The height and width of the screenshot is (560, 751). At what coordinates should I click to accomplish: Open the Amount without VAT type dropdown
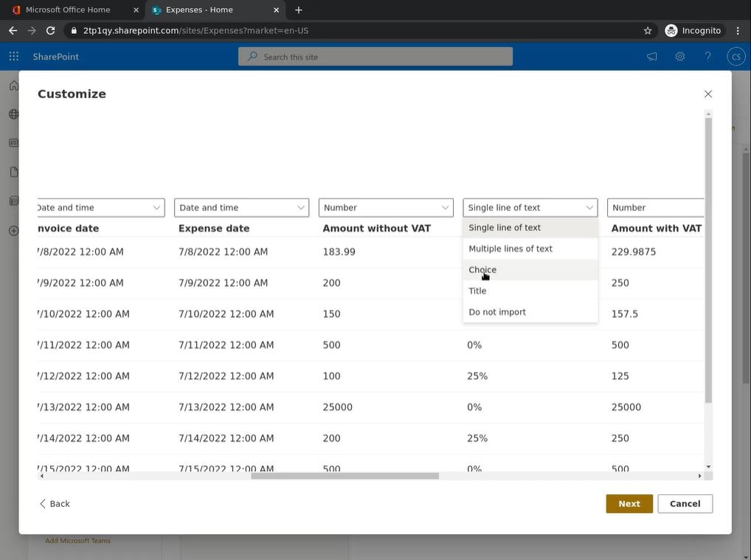386,208
